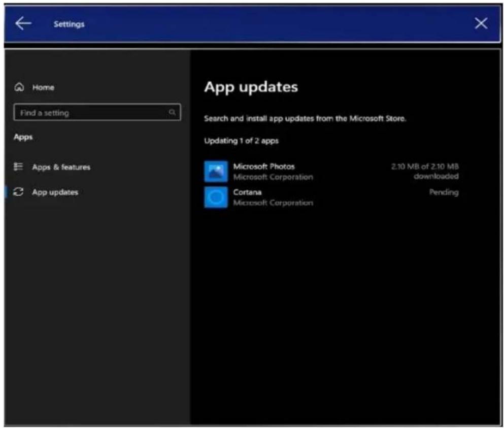Image resolution: width=504 pixels, height=428 pixels.
Task: Click the Home house icon
Action: point(19,87)
